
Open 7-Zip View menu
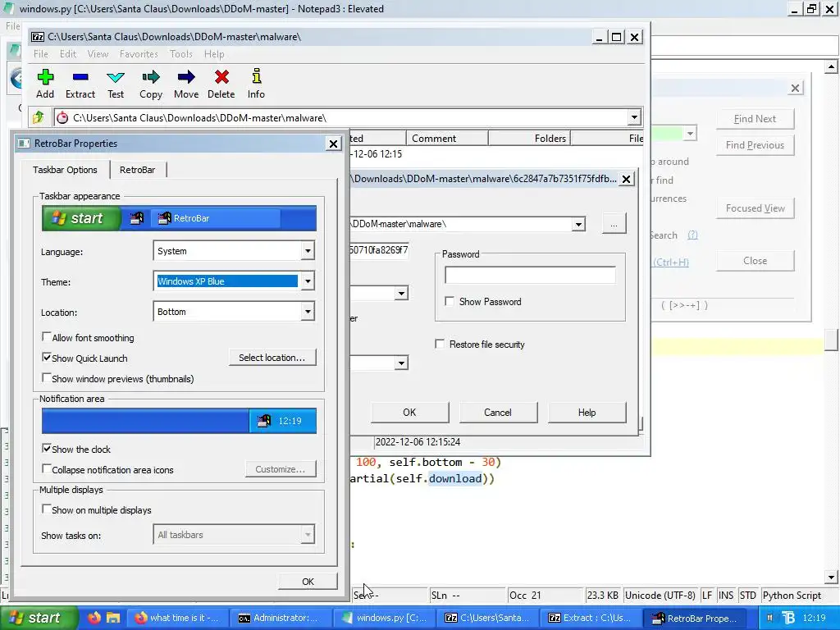coord(98,54)
